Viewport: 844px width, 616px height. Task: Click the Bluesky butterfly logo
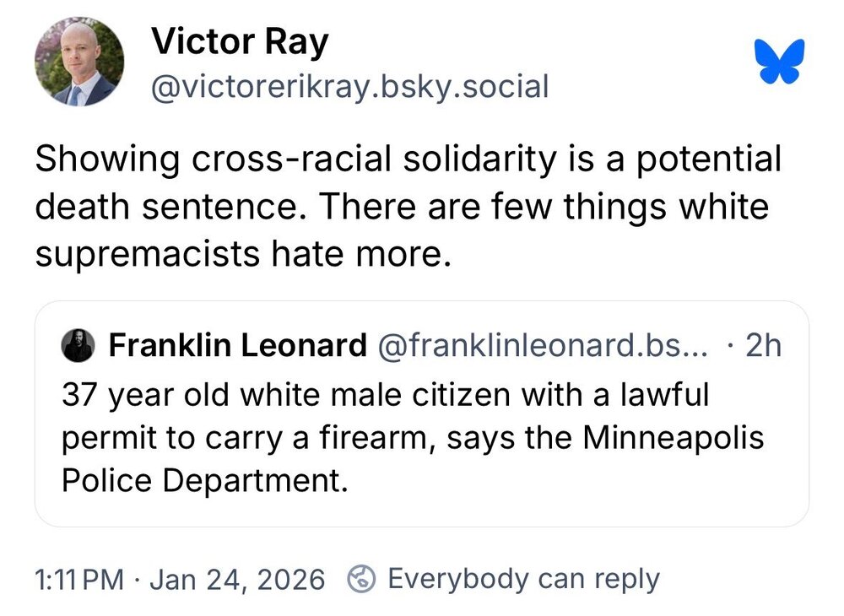(x=781, y=63)
